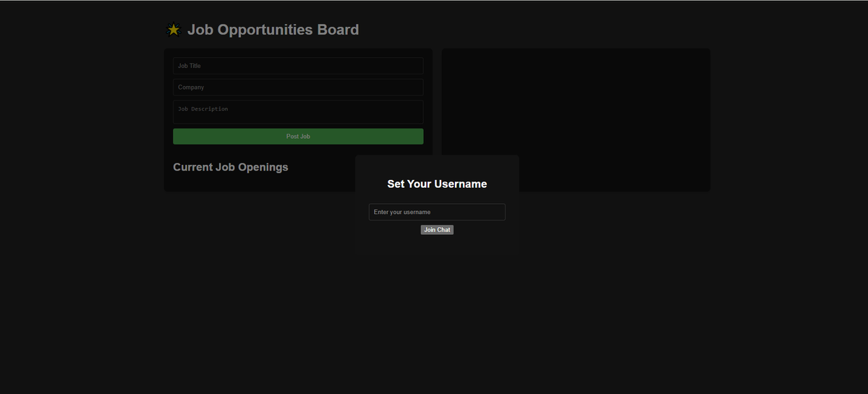Click the star icon beside the board title
Viewport: 868px width, 394px height.
coord(174,30)
